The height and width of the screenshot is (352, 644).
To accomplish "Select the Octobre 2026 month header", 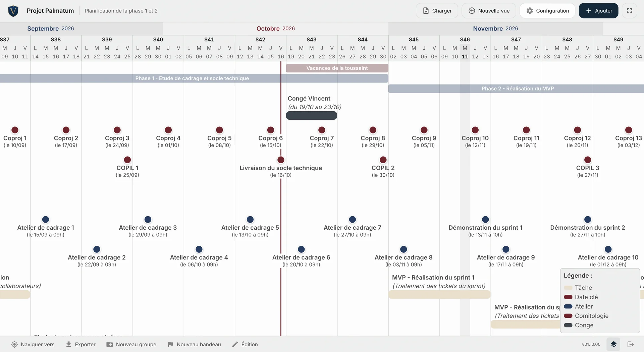I will tap(276, 28).
